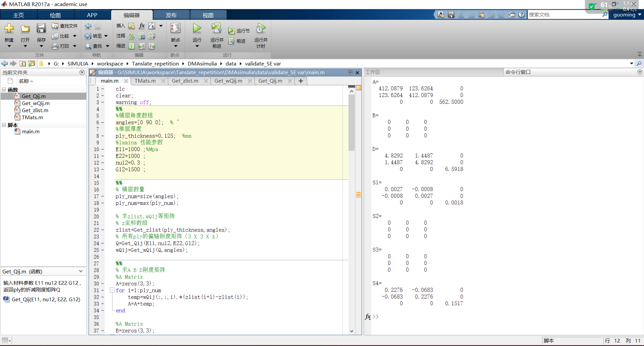
Task: Open the Print (打印) dropdown arrow
Action: point(75,46)
